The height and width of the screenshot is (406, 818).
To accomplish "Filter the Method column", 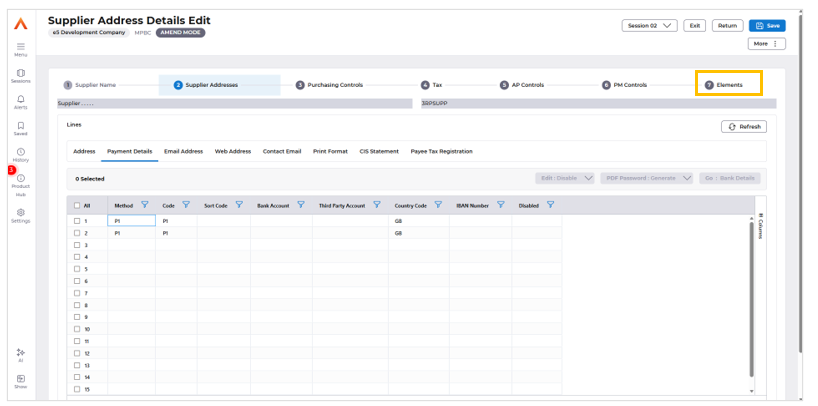I will [145, 205].
